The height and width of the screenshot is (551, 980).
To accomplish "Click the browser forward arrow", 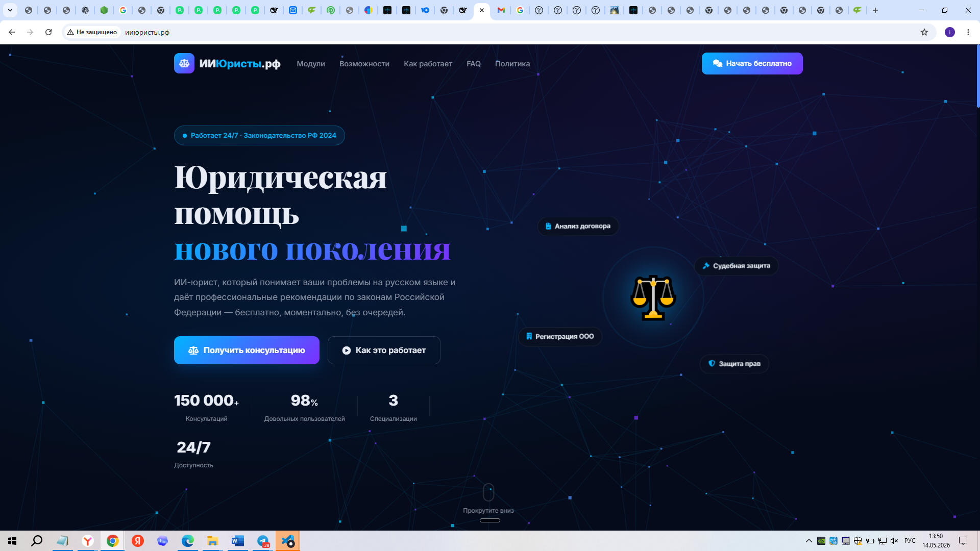I will pos(30,32).
